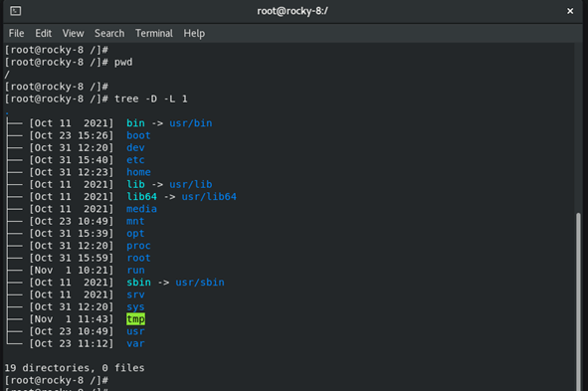Click the 'usr/lib' symlink target
The height and width of the screenshot is (391, 588).
190,184
